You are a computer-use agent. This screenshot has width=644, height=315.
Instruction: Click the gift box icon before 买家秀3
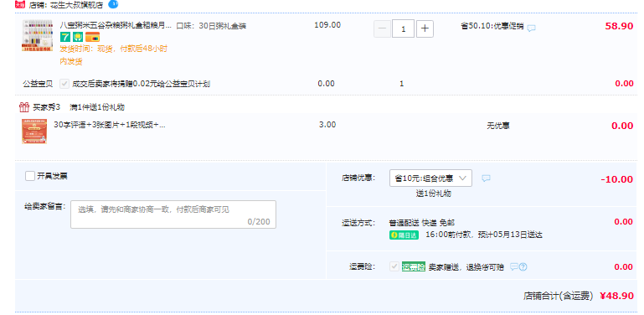point(24,107)
